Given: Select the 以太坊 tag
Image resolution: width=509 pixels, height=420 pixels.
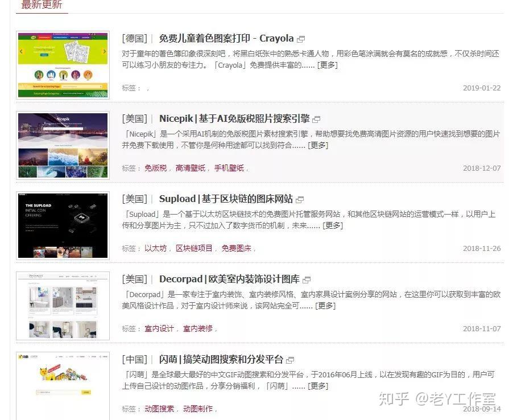Looking at the screenshot, I should click(155, 248).
